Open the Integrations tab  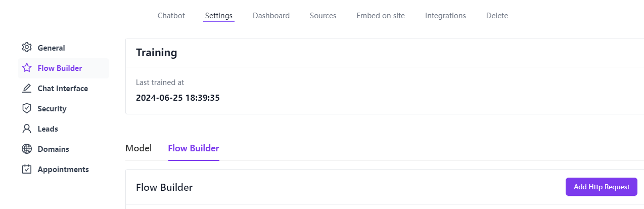pos(445,16)
